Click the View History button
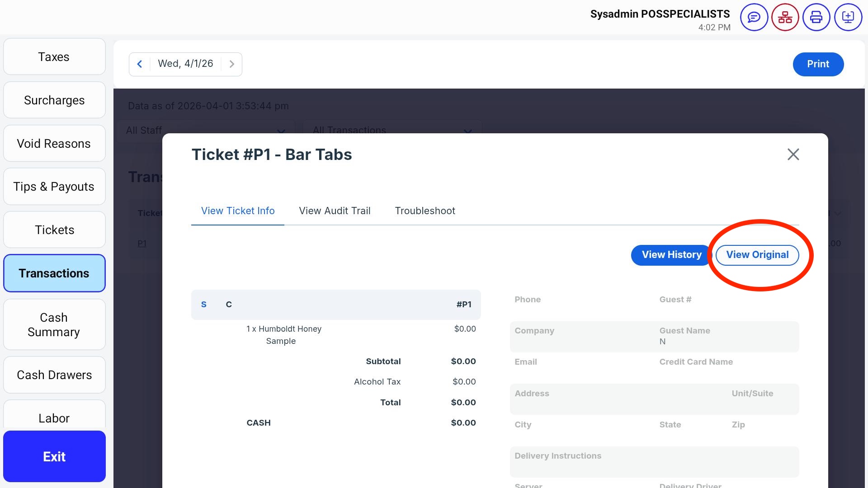Image resolution: width=868 pixels, height=488 pixels. coord(671,255)
